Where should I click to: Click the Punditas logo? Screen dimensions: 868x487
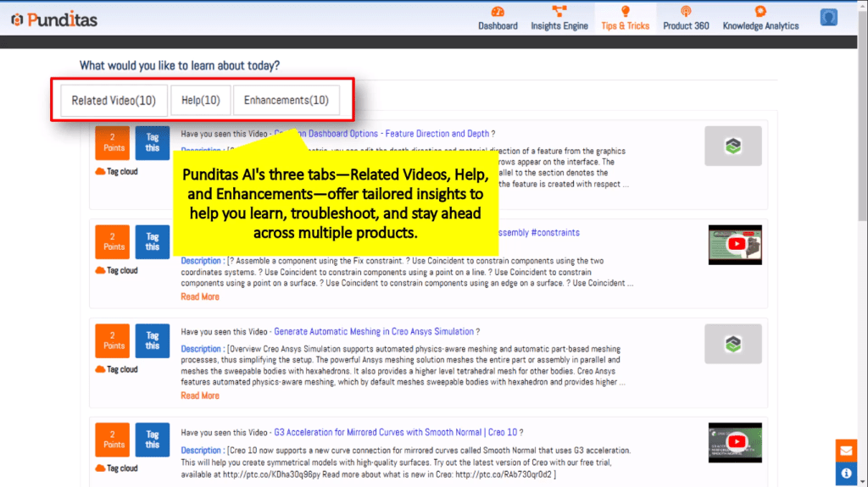55,19
